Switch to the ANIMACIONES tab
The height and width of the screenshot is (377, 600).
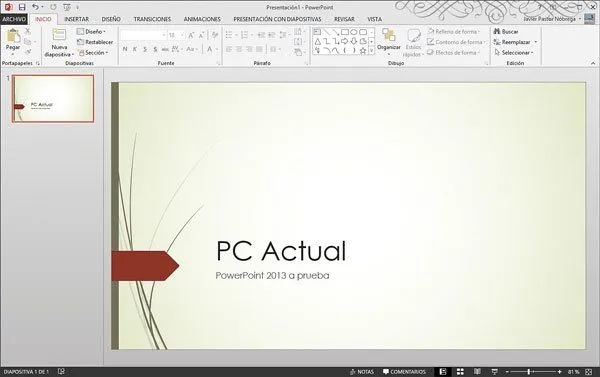click(202, 19)
